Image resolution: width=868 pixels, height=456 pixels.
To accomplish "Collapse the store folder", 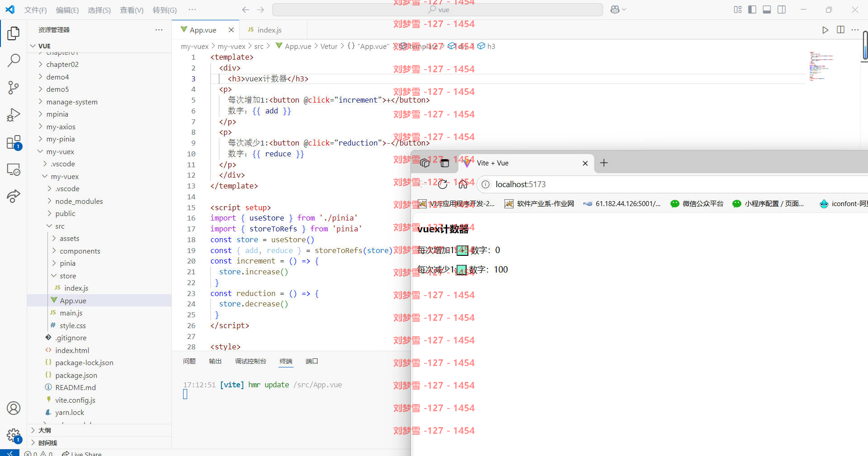I will coord(67,276).
